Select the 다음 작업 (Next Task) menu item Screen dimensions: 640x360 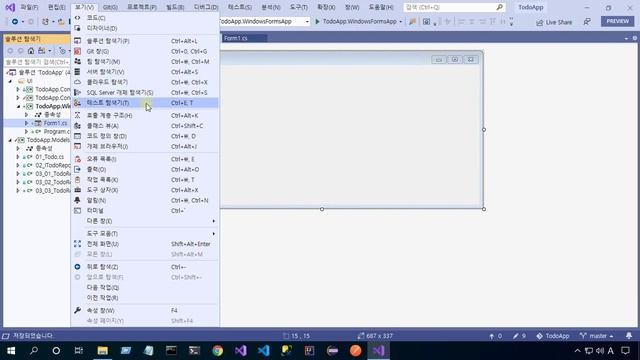click(145, 288)
